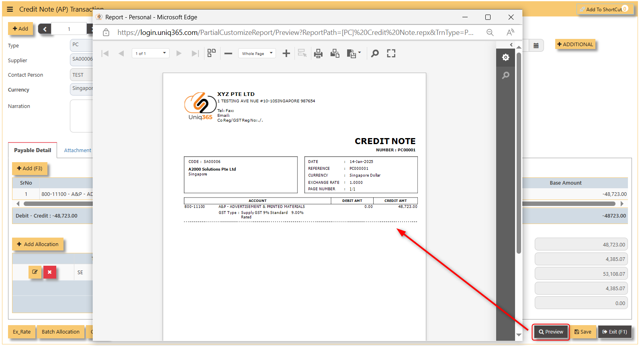Open the export report dropdown
644x346 pixels.
[354, 53]
